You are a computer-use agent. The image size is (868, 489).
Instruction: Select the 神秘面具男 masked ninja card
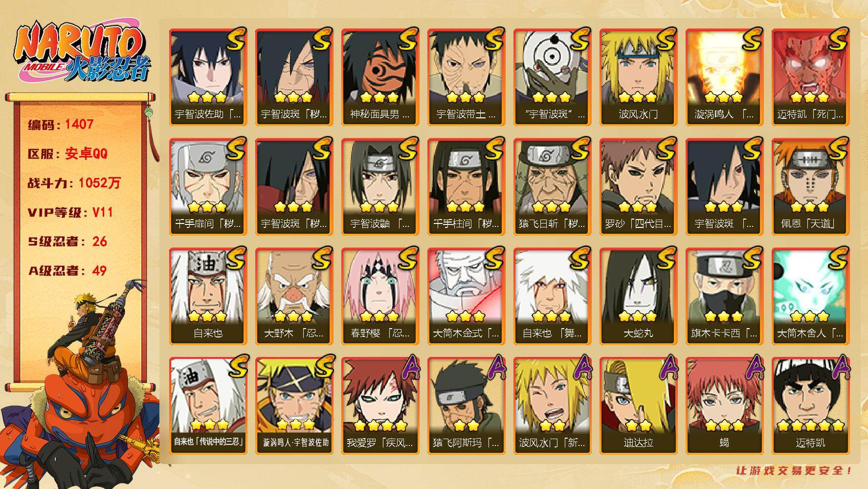380,77
